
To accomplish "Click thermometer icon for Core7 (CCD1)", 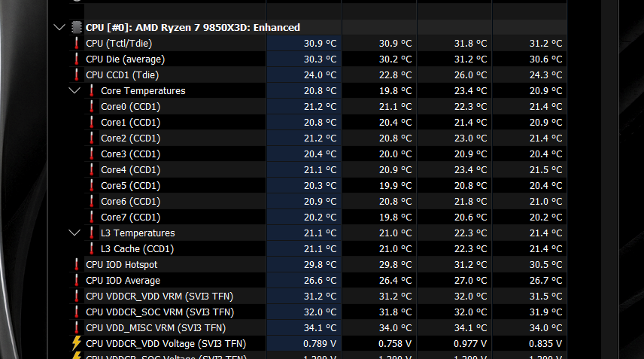I will (92, 218).
